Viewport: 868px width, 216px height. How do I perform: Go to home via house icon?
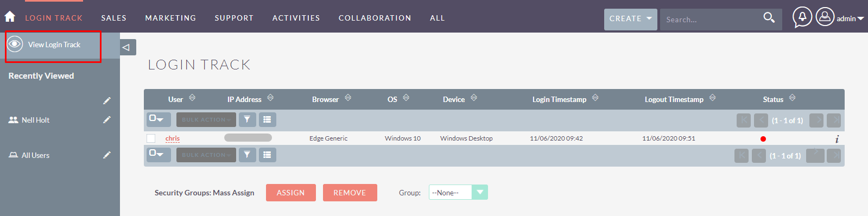[x=10, y=17]
